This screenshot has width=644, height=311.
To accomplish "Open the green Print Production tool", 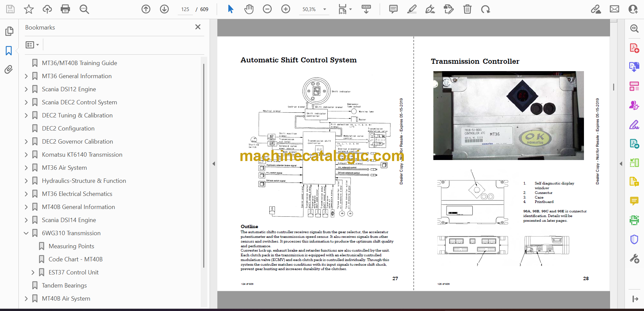I will point(634,220).
